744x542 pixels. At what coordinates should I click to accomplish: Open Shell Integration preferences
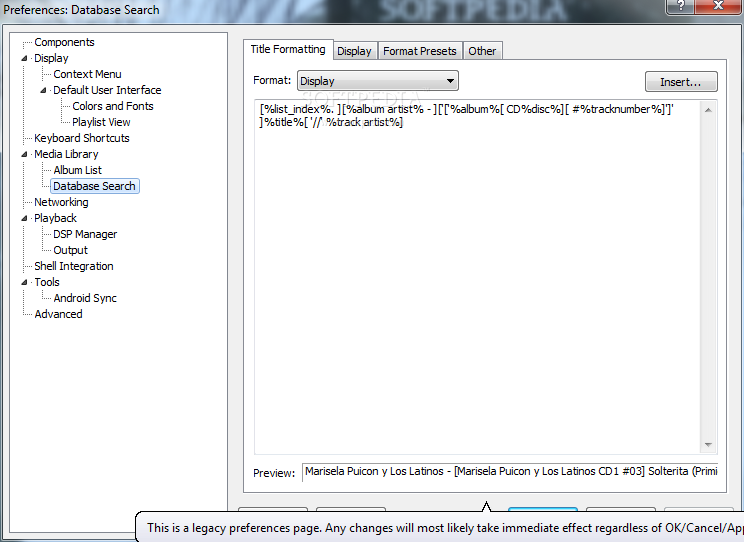[x=74, y=266]
